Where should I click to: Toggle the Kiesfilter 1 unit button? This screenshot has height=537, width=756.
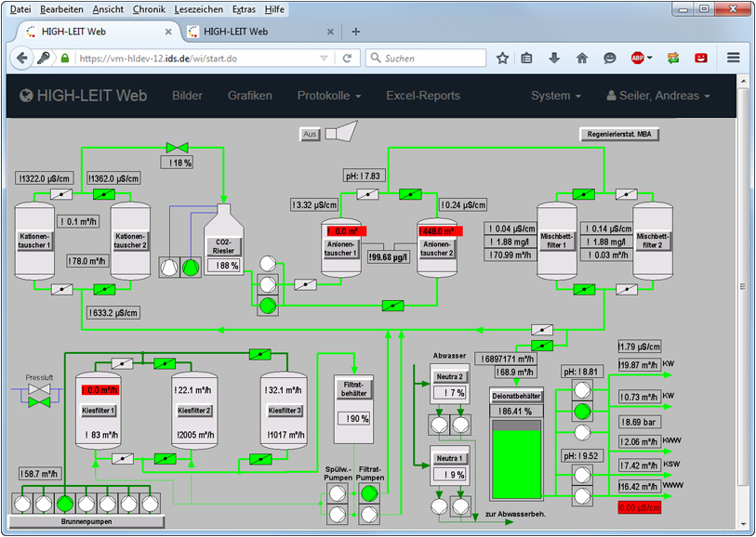99,411
